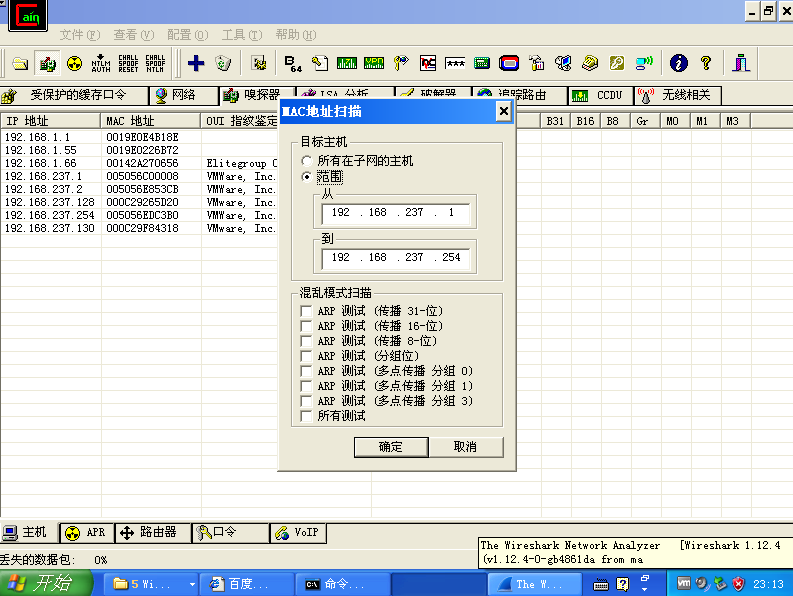Viewport: 793px width, 596px height.
Task: Click the Exit door icon in toolbar
Action: 740,63
